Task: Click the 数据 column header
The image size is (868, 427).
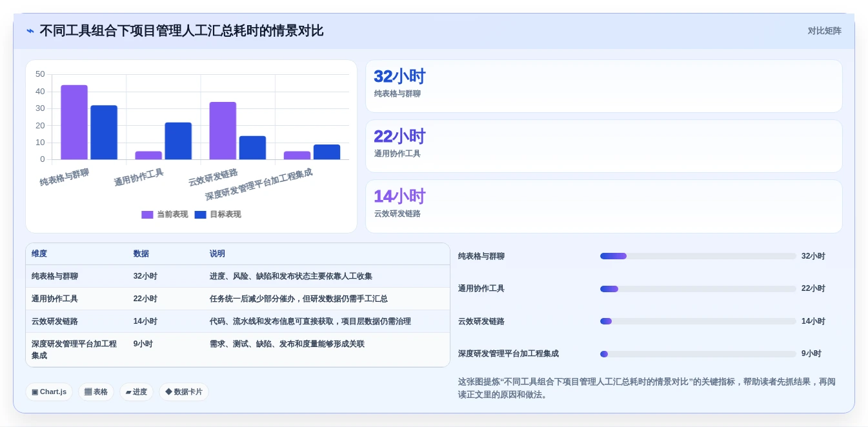Action: [141, 253]
